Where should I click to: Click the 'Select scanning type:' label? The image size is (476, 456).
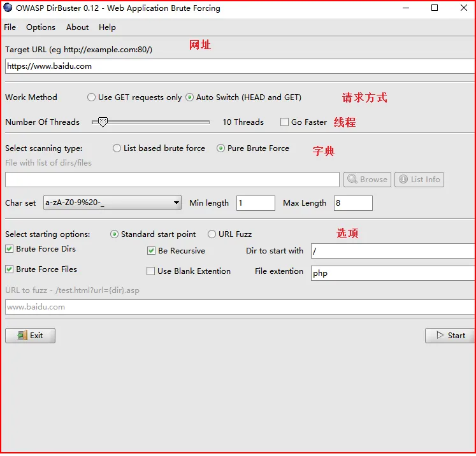[44, 148]
